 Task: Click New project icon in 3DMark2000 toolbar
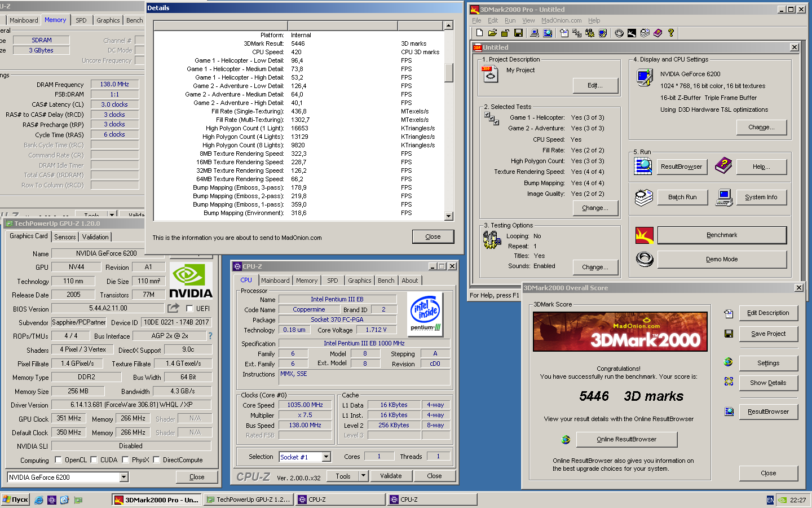tap(480, 33)
